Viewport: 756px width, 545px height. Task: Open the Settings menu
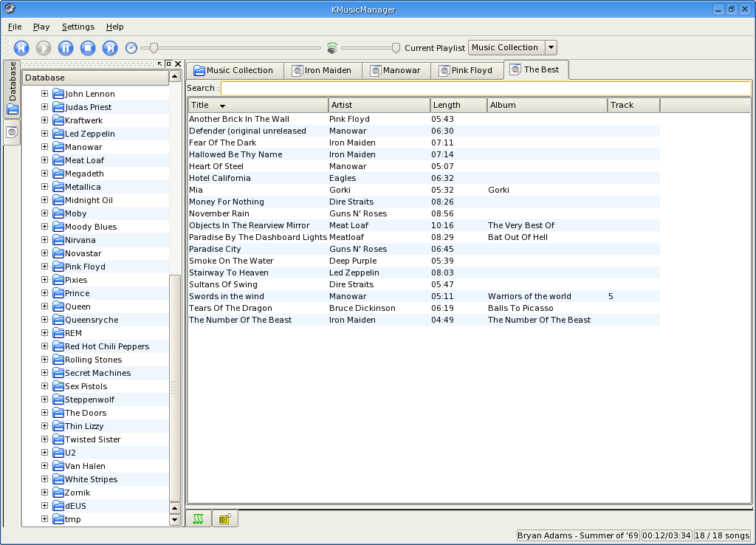point(78,27)
